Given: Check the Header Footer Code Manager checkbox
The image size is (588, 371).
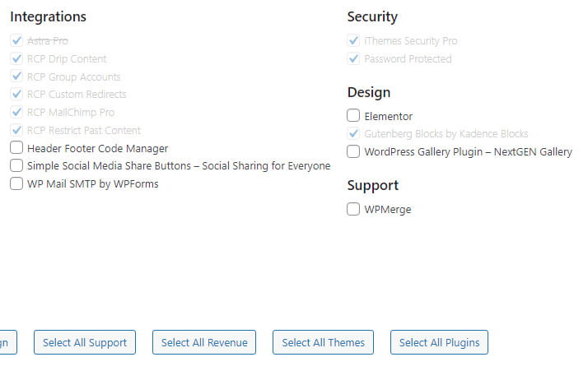Looking at the screenshot, I should point(16,148).
